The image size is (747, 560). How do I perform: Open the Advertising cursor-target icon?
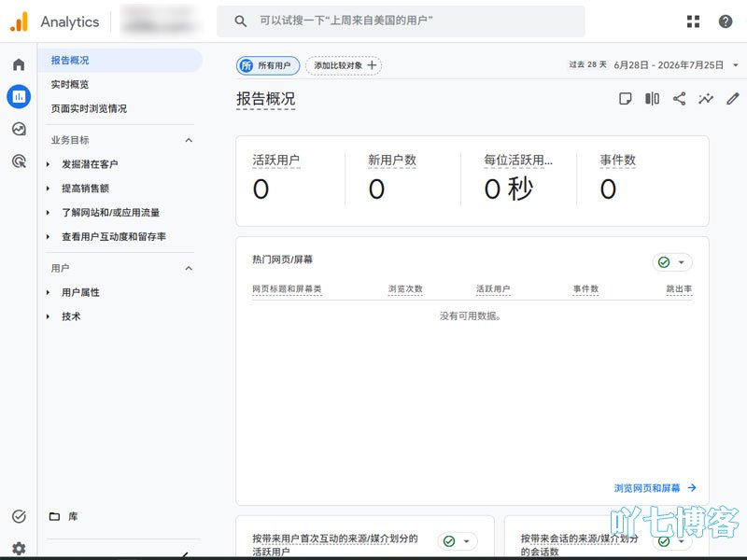19,161
